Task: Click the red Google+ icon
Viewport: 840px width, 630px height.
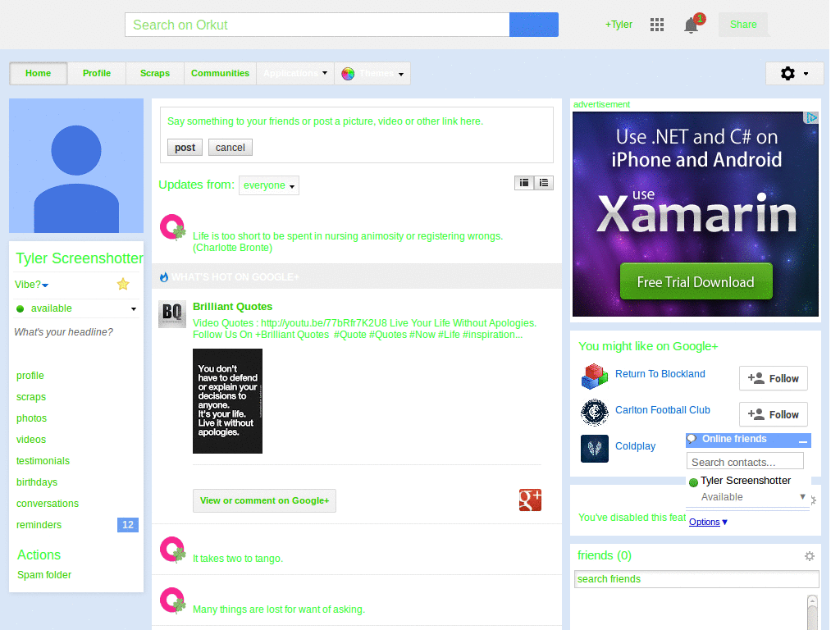Action: point(530,500)
